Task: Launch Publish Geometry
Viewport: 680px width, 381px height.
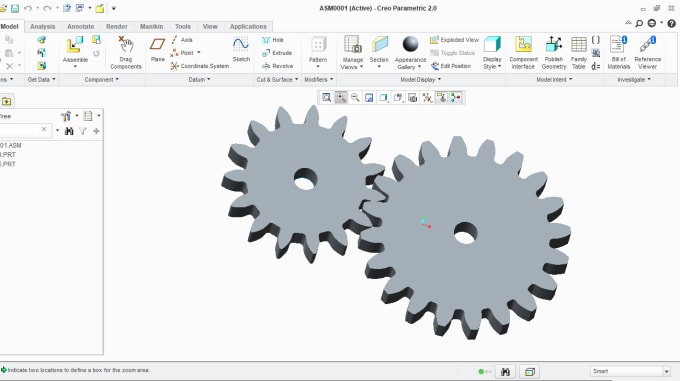Action: pos(554,52)
